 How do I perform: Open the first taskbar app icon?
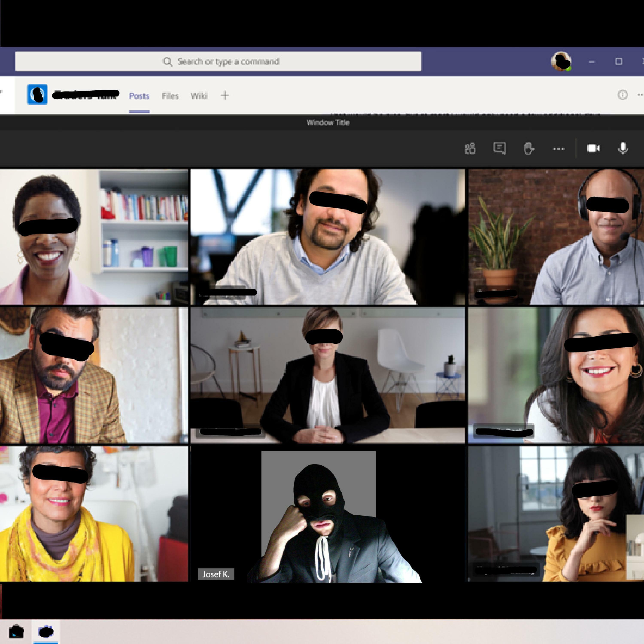[16, 631]
